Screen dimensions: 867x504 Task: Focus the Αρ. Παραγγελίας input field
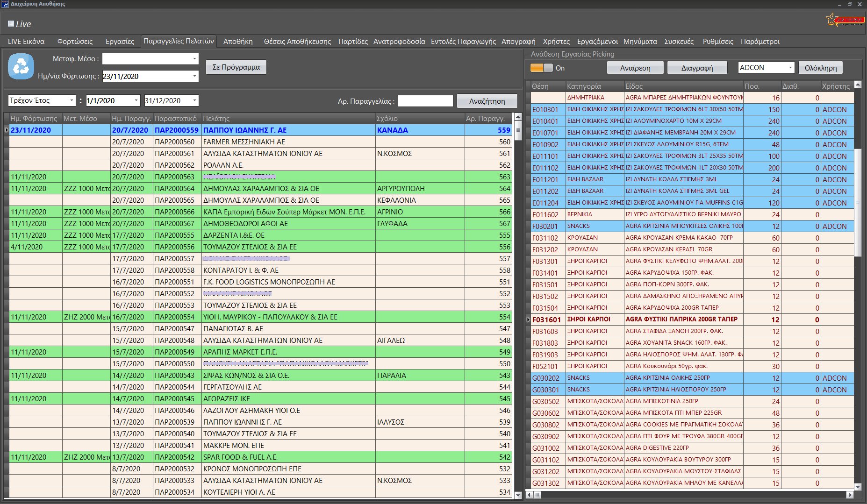point(425,101)
